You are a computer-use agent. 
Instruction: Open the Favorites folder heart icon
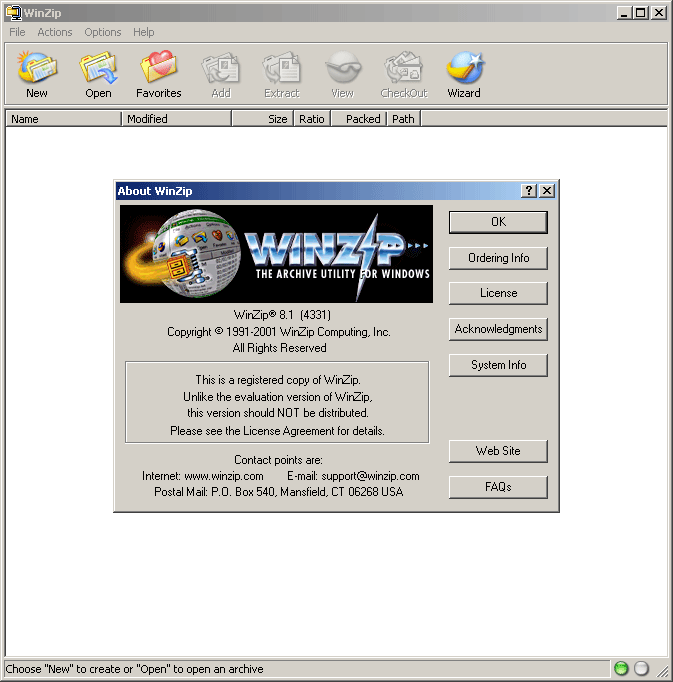point(158,67)
